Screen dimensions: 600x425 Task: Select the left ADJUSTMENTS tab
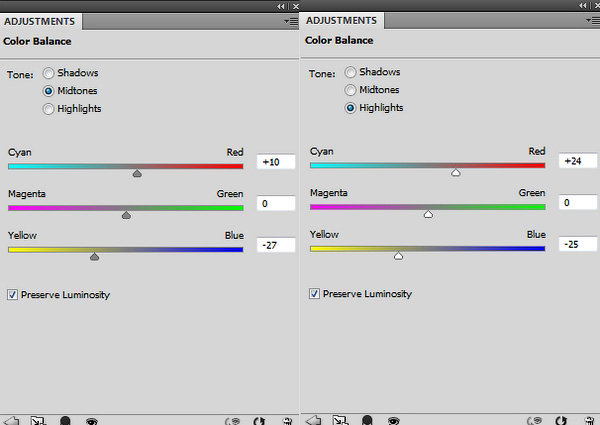tap(40, 21)
